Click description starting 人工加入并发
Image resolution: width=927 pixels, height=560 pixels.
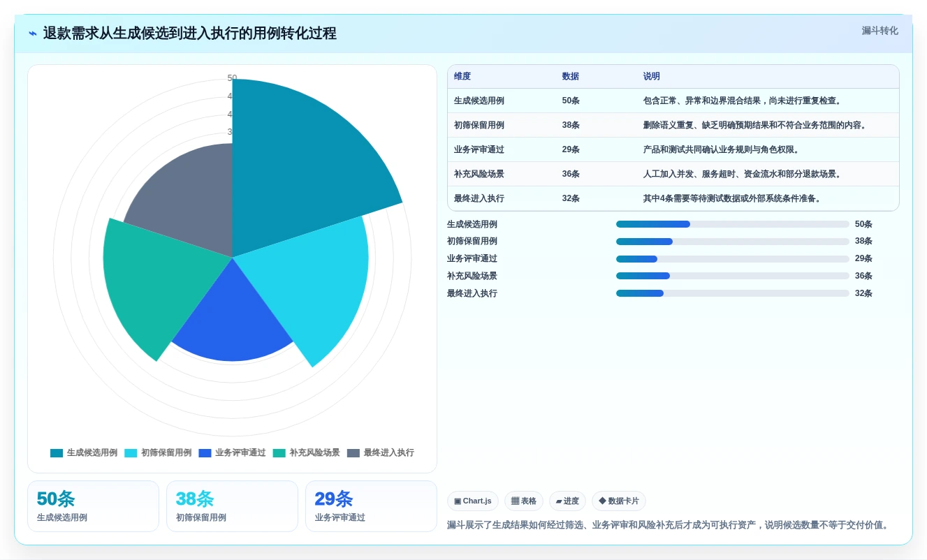(743, 174)
